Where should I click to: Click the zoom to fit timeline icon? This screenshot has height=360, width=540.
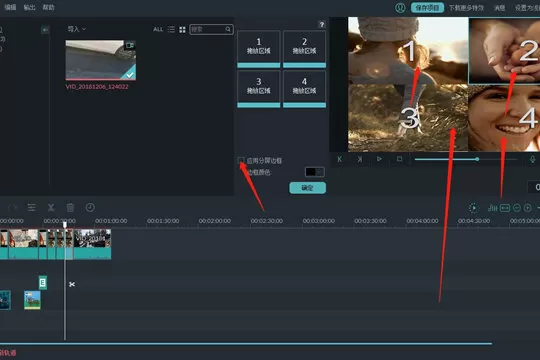(x=505, y=208)
